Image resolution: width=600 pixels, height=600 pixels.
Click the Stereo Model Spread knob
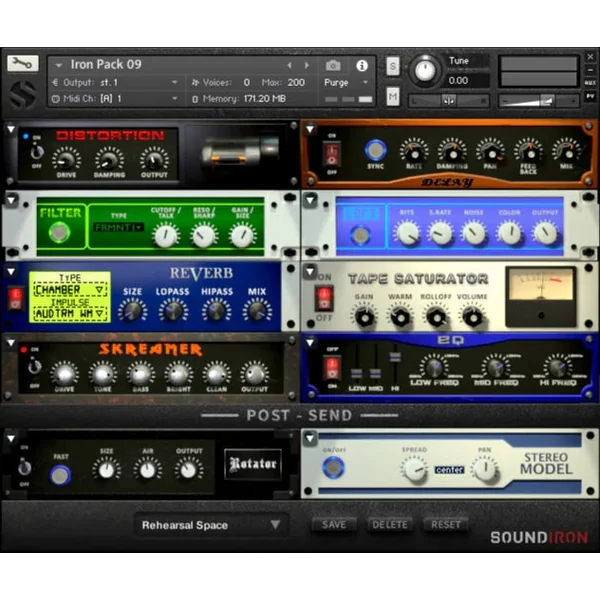tap(414, 469)
